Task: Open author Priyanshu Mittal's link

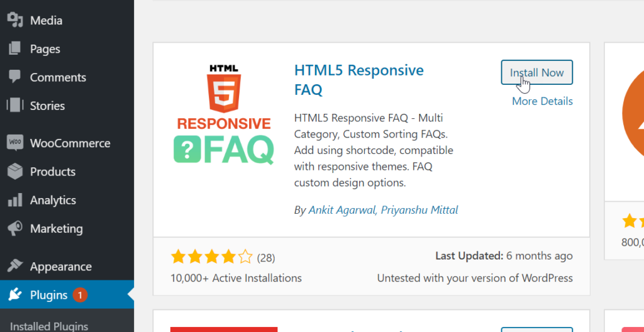Action: point(420,210)
